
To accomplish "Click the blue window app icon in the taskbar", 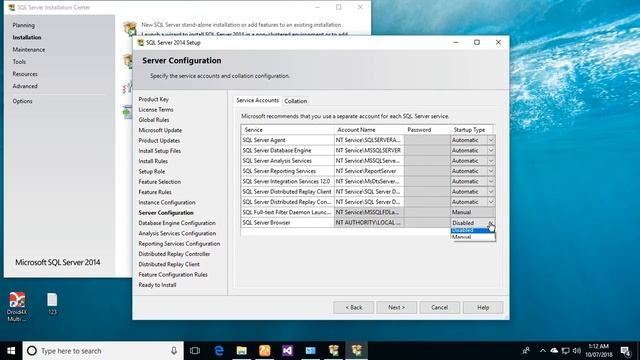I will click(311, 351).
